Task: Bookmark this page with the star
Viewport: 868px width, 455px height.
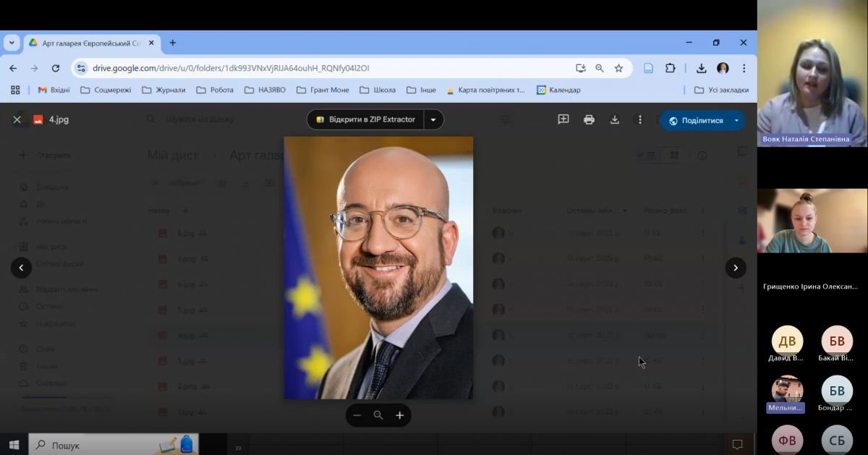Action: tap(618, 68)
